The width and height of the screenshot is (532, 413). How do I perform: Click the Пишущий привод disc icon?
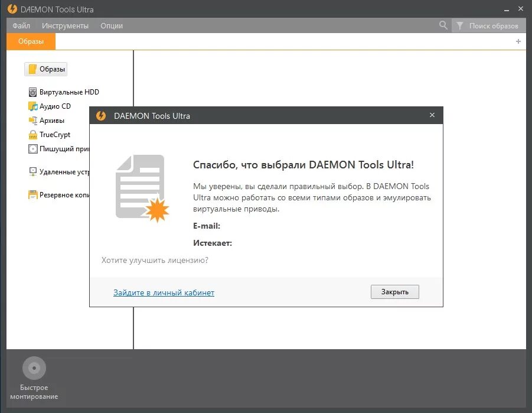pyautogui.click(x=32, y=149)
